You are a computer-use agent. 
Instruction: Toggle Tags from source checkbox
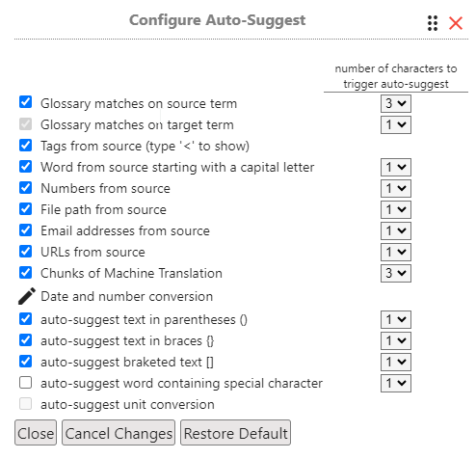tap(25, 146)
